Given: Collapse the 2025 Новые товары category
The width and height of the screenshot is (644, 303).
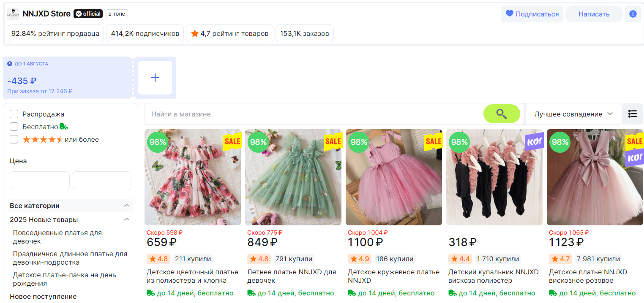Looking at the screenshot, I should 127,219.
